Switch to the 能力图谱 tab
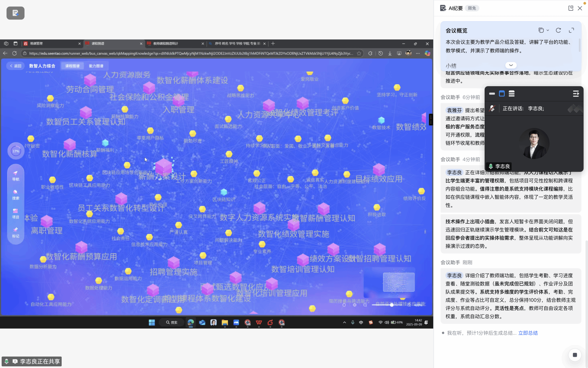The image size is (588, 368). pyautogui.click(x=96, y=66)
